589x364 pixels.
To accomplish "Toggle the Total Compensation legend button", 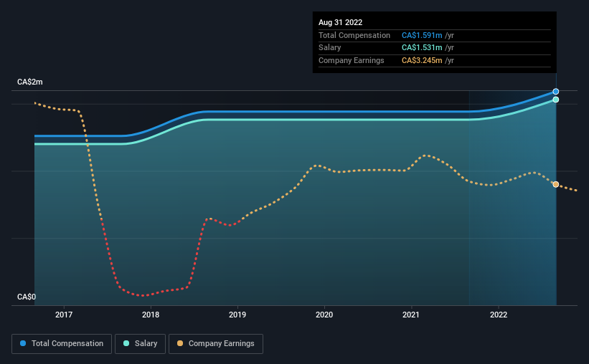I will coord(62,344).
